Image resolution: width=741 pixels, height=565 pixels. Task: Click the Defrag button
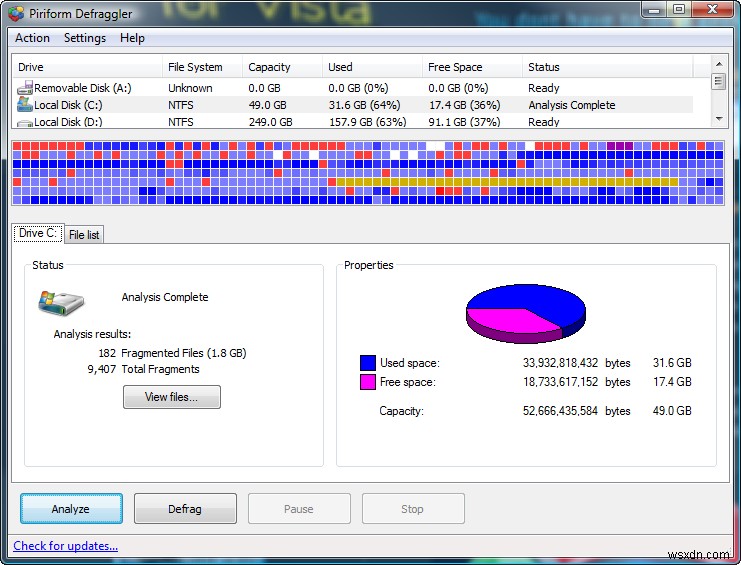point(185,509)
